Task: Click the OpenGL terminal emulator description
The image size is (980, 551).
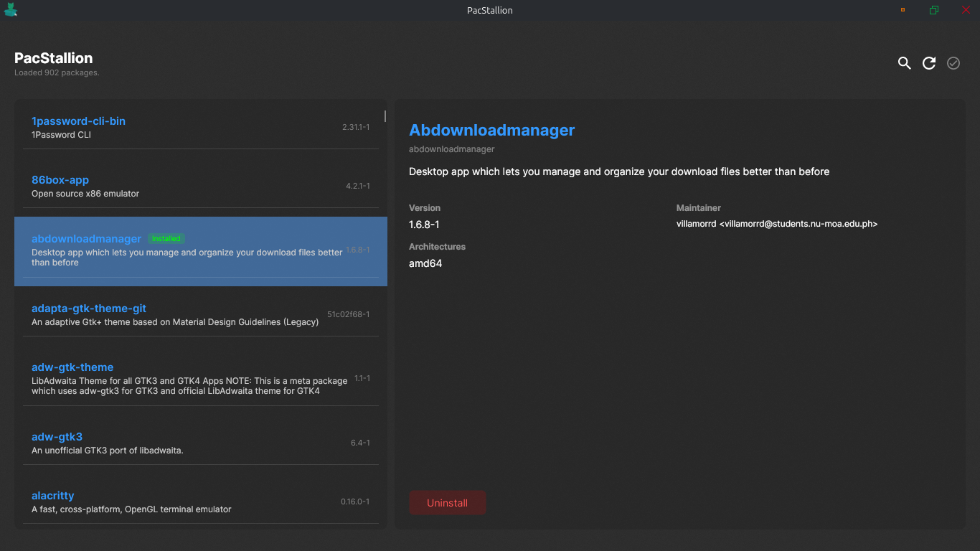Action: point(131,509)
